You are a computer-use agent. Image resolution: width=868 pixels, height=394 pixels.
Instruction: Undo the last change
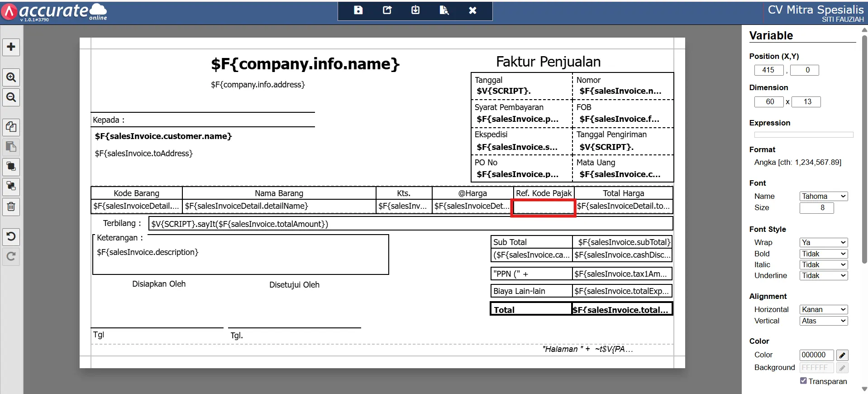pyautogui.click(x=11, y=236)
